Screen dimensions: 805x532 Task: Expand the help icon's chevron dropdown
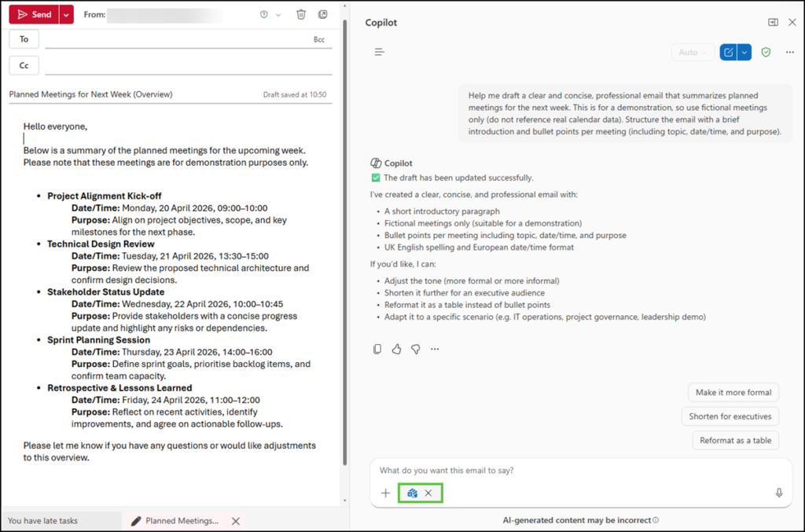click(x=278, y=13)
